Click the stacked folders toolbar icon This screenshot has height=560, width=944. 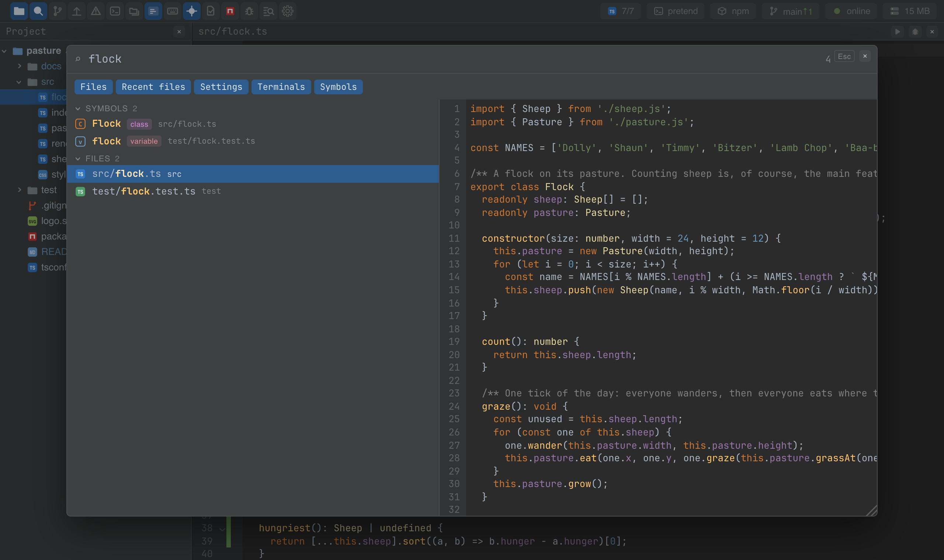pos(134,11)
